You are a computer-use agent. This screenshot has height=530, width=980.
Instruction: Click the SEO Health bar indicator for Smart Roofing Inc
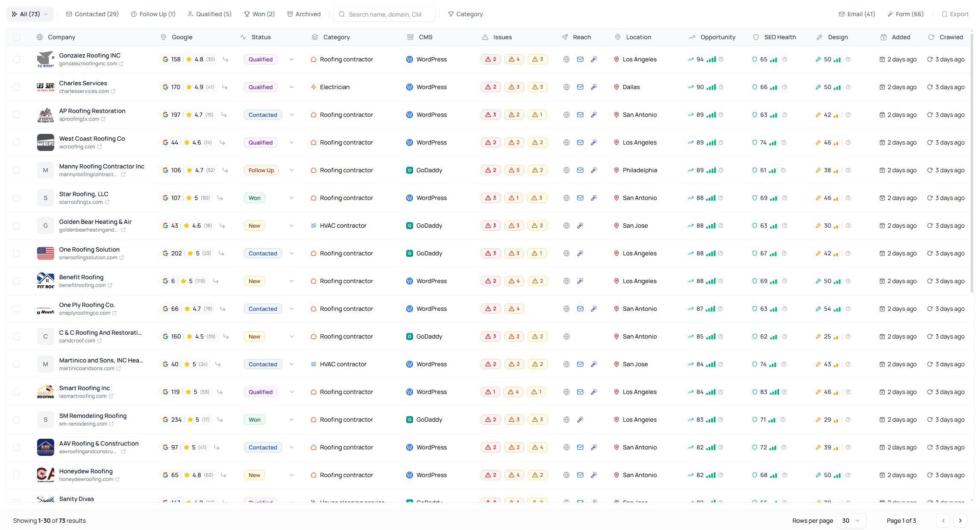coord(775,392)
